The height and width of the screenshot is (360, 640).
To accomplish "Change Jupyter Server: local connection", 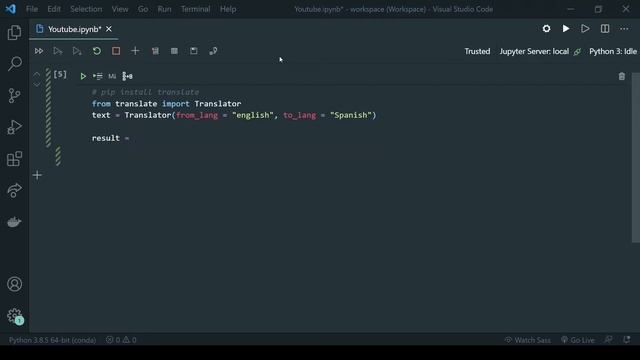I will (x=540, y=51).
